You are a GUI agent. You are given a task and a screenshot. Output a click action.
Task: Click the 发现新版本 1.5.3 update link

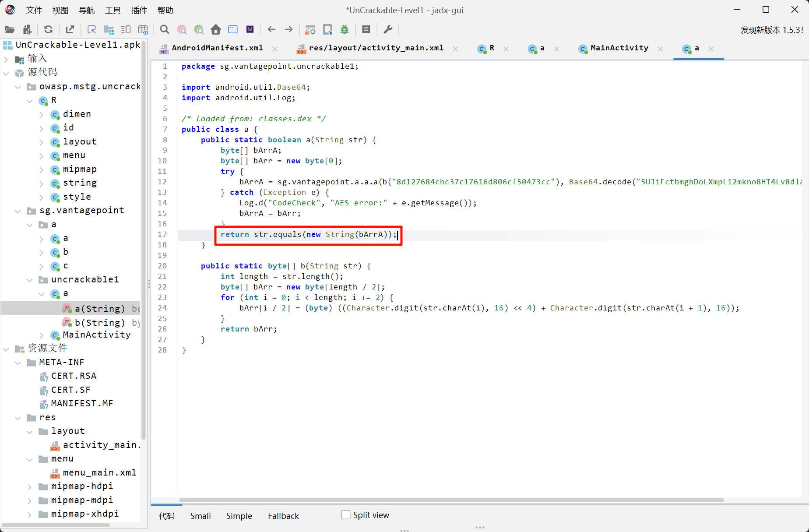[x=771, y=30]
